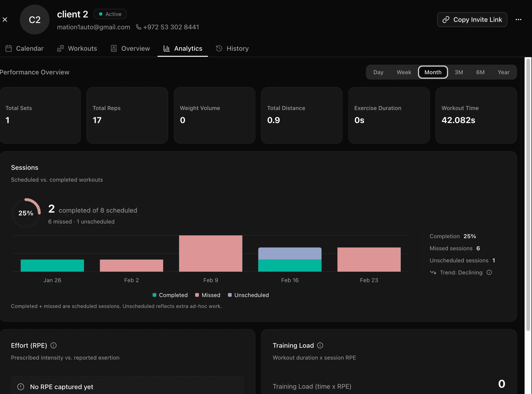
Task: Toggle the Missed legend item
Action: click(207, 295)
